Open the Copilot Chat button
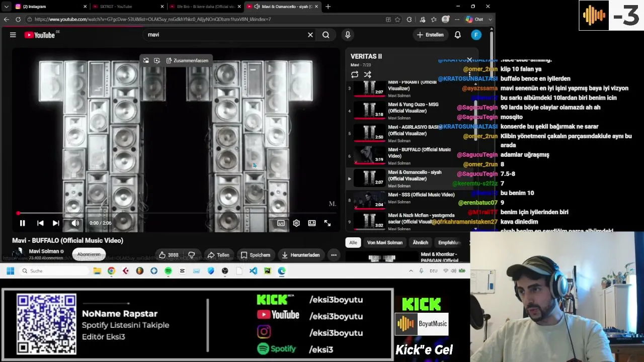Screen dimensions: 644x362 point(474,19)
